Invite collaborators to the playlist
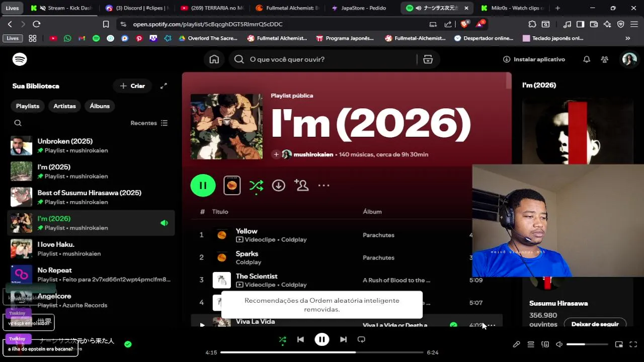 (x=301, y=186)
